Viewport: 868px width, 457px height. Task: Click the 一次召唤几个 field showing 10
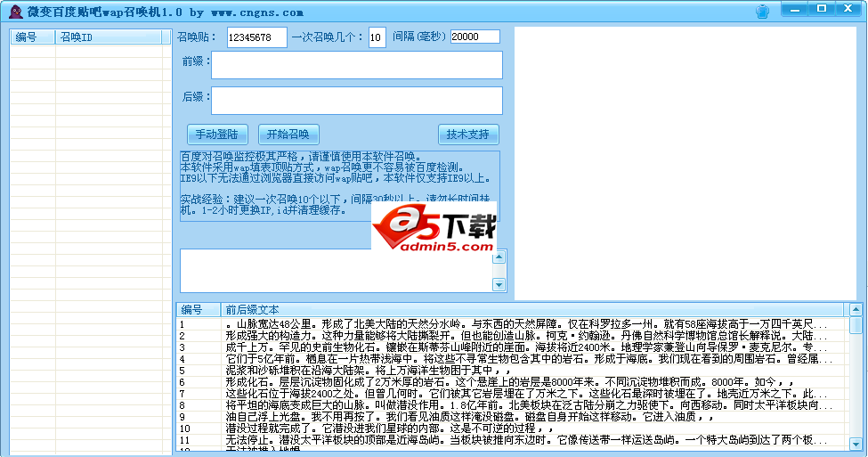[x=377, y=37]
